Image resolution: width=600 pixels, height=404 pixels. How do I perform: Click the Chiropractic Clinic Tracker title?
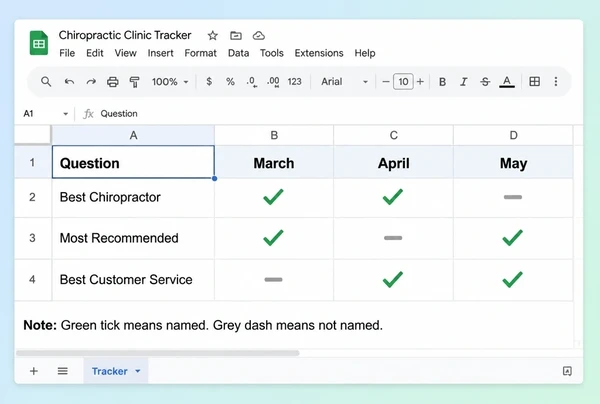[125, 35]
